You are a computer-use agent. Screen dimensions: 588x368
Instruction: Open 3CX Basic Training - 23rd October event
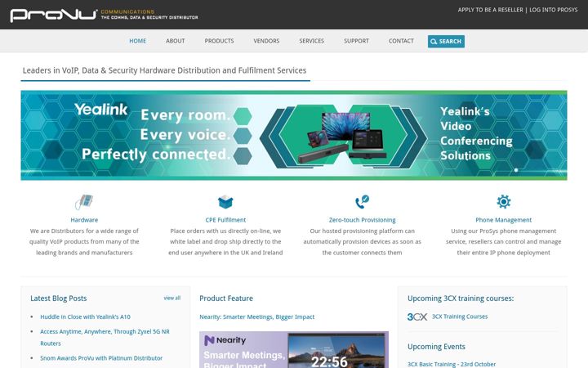pos(452,364)
